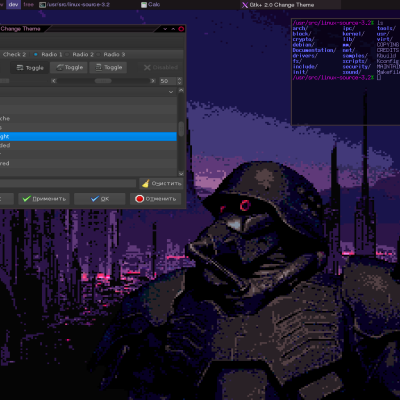
Task: Click 'CREDITS' in the terminal listing
Action: (388, 50)
